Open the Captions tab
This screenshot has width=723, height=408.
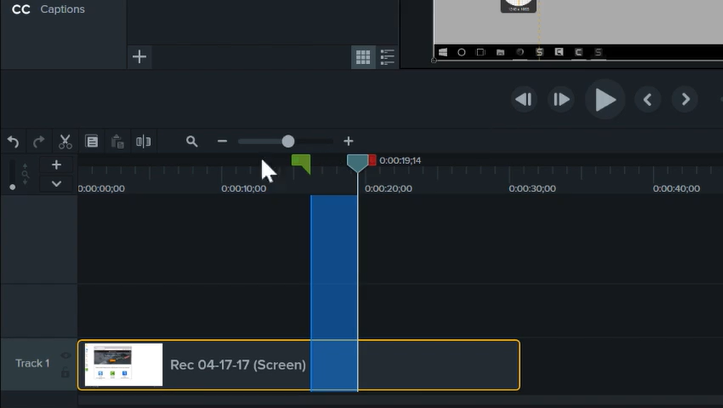tap(48, 9)
